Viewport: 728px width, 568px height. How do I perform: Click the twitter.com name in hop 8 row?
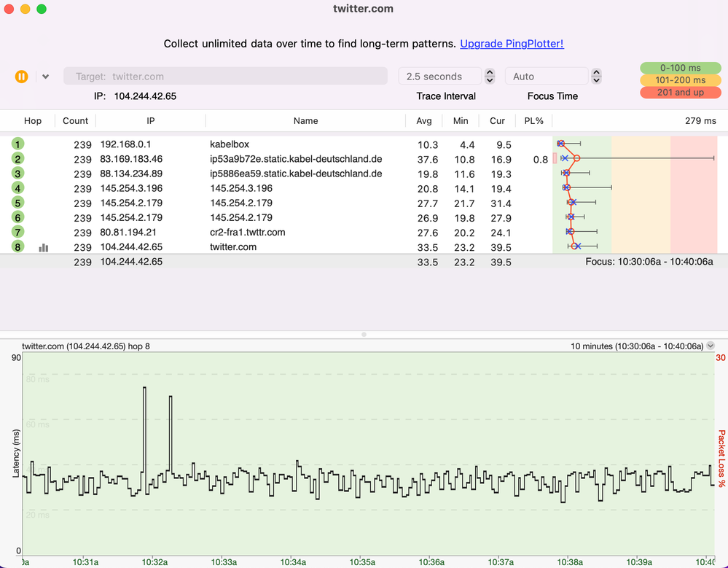233,247
